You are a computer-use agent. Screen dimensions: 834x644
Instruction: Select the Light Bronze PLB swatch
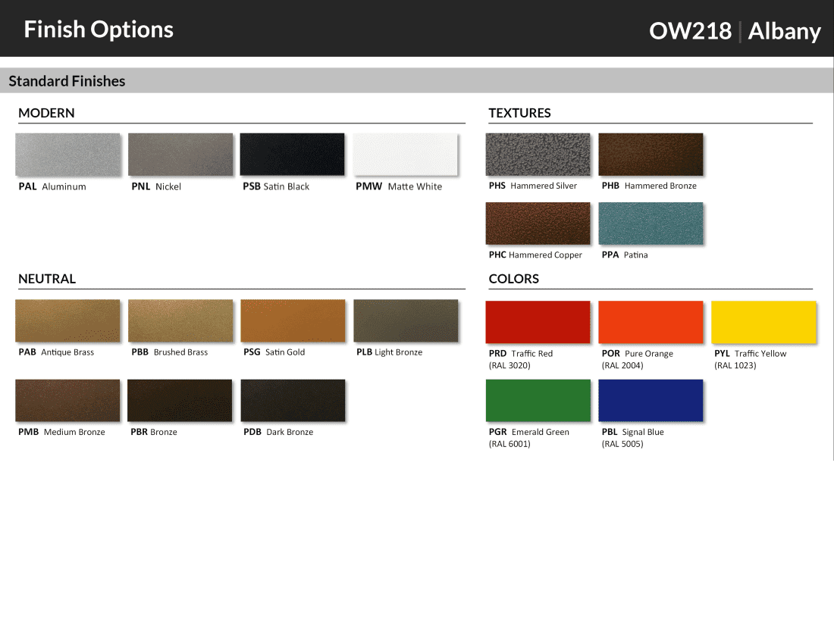[x=406, y=320]
